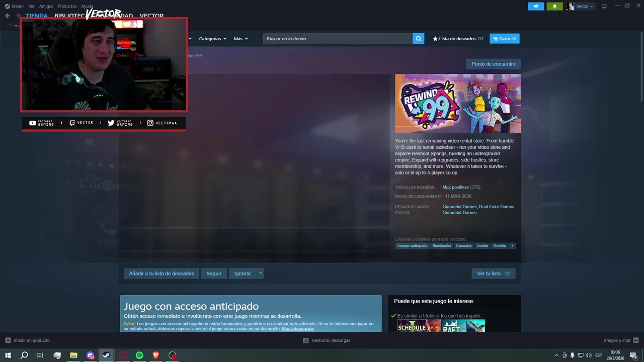
Task: Click the Punto de encuentro button
Action: pyautogui.click(x=494, y=64)
